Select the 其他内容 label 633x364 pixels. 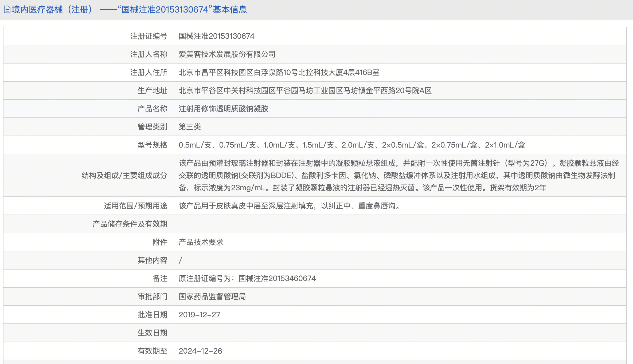pyautogui.click(x=153, y=260)
